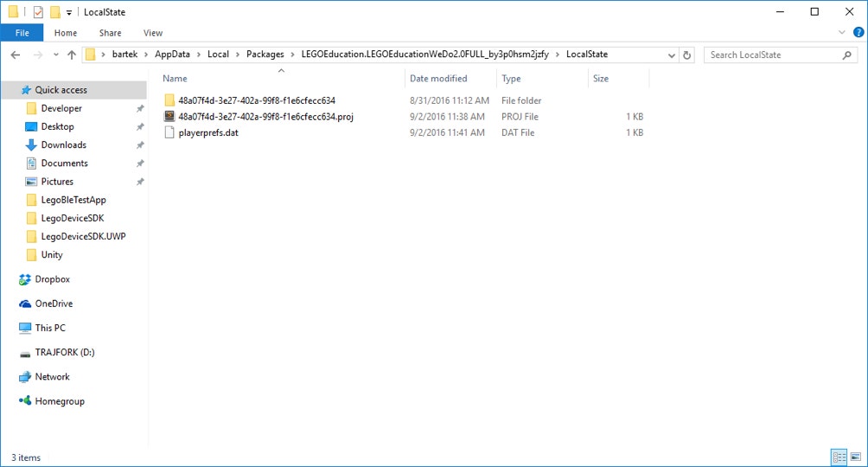Viewport: 868px width, 467px height.
Task: Switch to the View ribbon tab
Action: pyautogui.click(x=153, y=33)
